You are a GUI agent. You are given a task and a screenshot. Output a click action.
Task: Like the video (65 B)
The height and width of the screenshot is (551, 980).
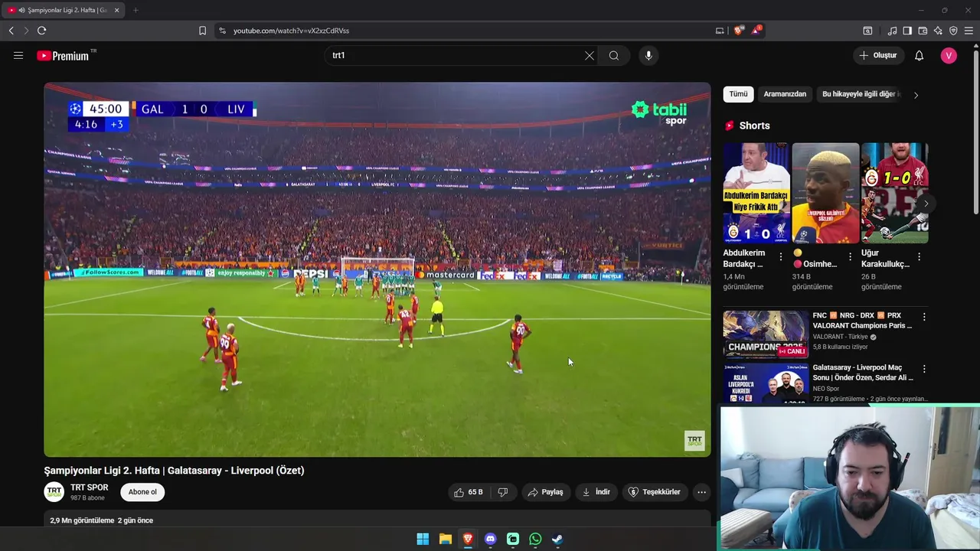coord(469,492)
